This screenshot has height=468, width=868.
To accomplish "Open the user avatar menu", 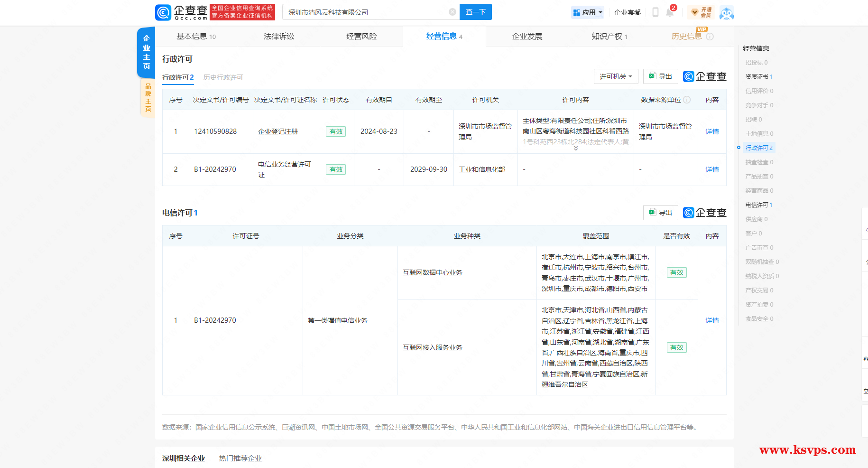I will (x=726, y=13).
